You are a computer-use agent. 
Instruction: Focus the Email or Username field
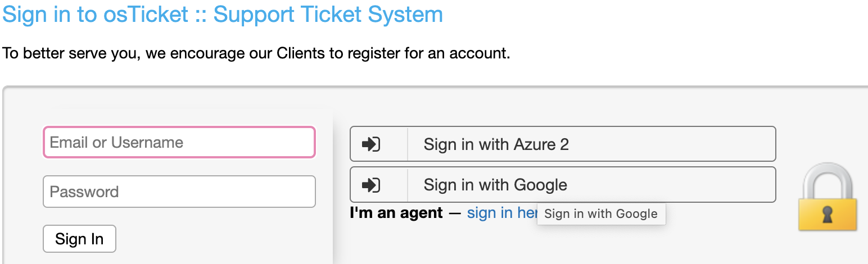click(179, 142)
